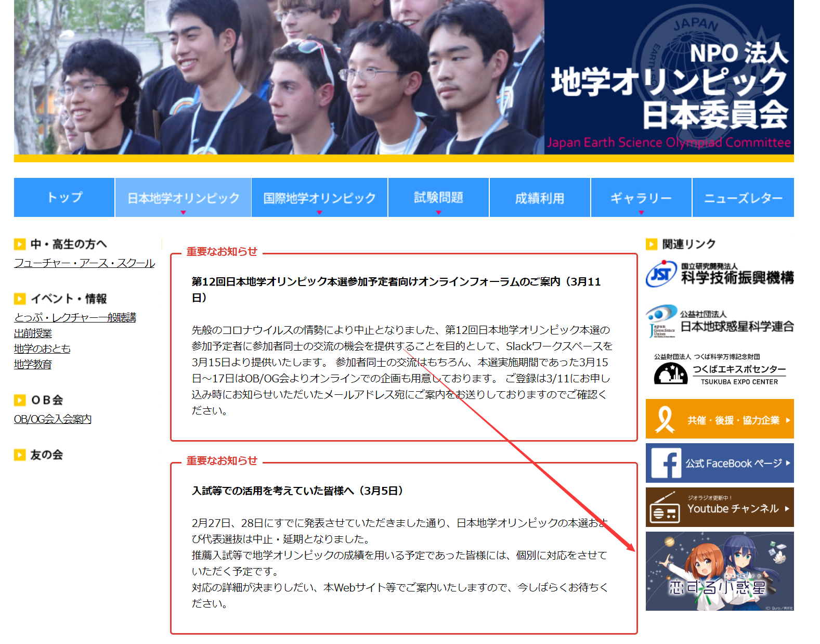
Task: Click 関連リンク heading
Action: 689,244
